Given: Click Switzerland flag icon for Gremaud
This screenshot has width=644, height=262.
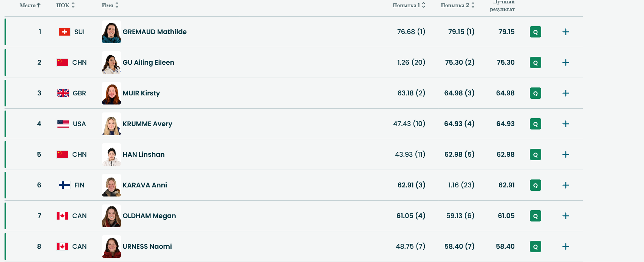Looking at the screenshot, I should (65, 32).
